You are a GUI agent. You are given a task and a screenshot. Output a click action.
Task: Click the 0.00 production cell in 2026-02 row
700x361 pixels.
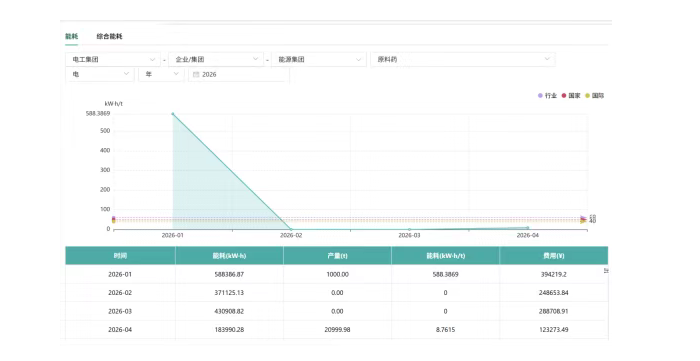coord(337,293)
